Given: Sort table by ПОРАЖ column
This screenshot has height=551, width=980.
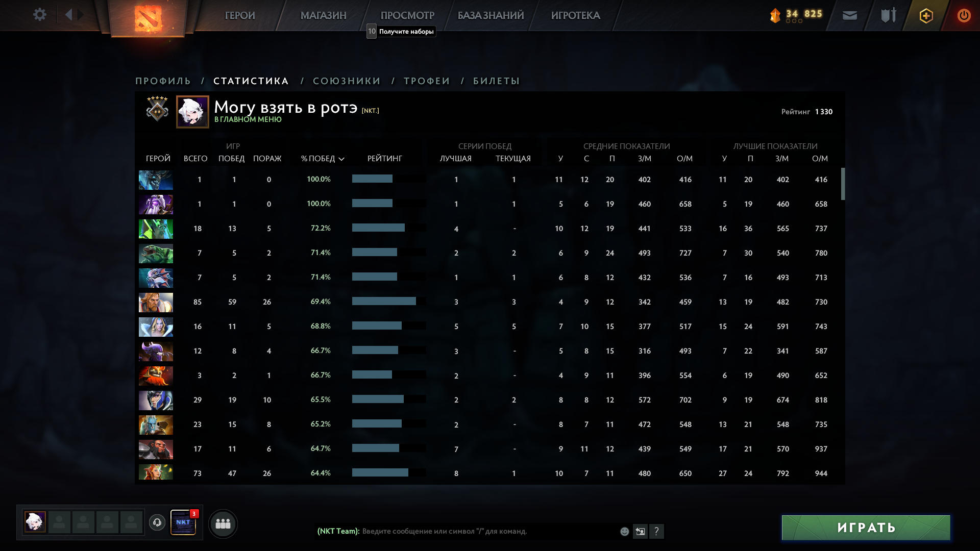Looking at the screenshot, I should (267, 159).
